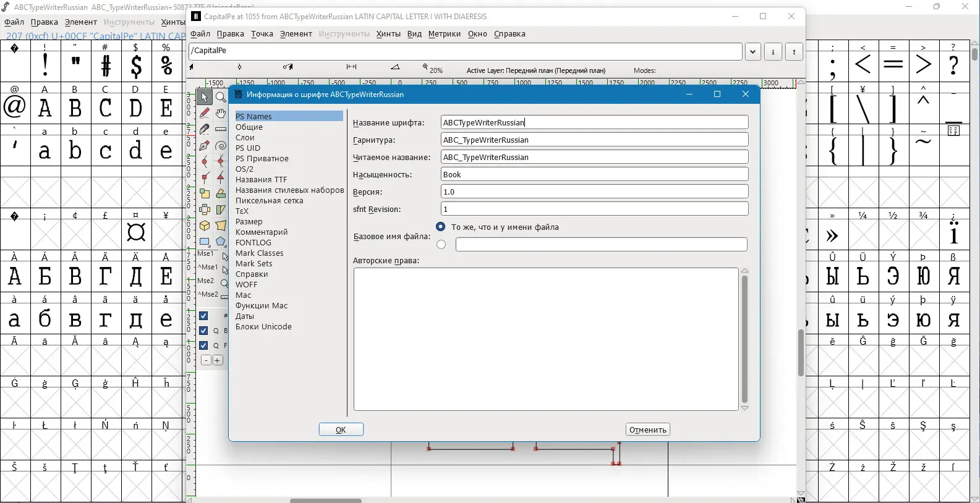Screen dimensions: 980x503
Task: Click the minus layer button in palette
Action: coord(206,360)
